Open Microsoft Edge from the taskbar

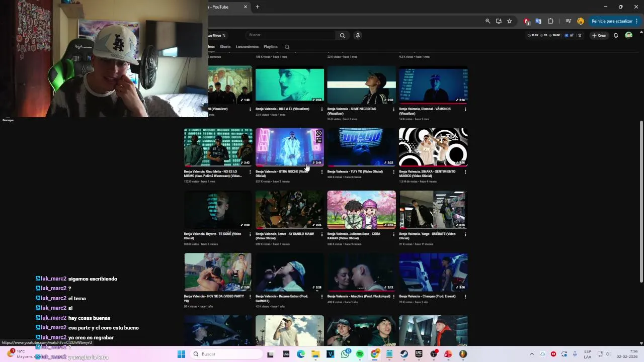point(301,354)
